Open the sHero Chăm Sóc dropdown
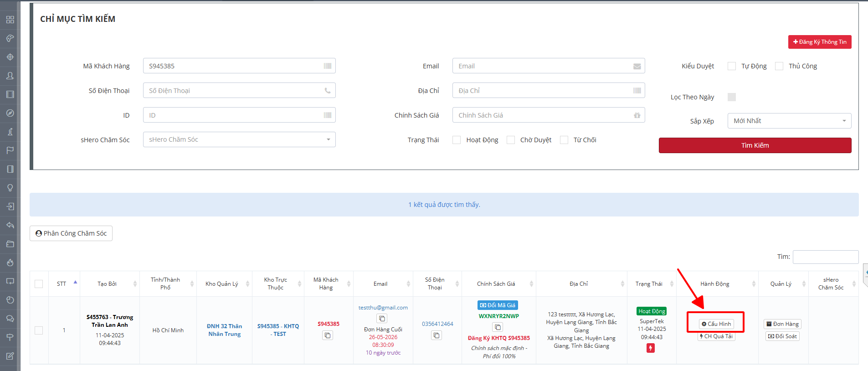The image size is (868, 371). 239,139
